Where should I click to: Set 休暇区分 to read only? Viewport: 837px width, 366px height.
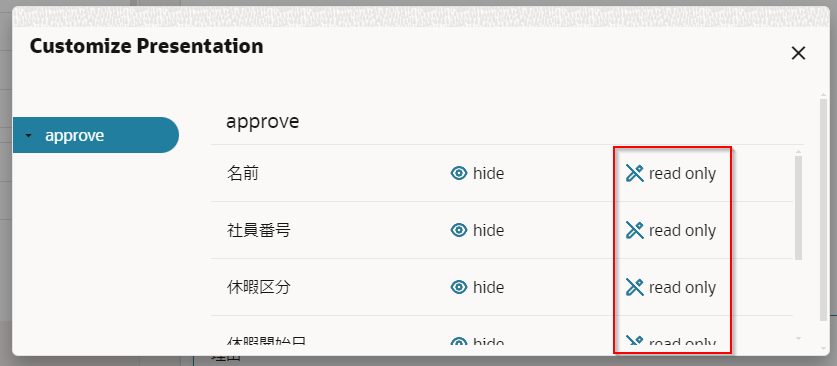coord(670,288)
